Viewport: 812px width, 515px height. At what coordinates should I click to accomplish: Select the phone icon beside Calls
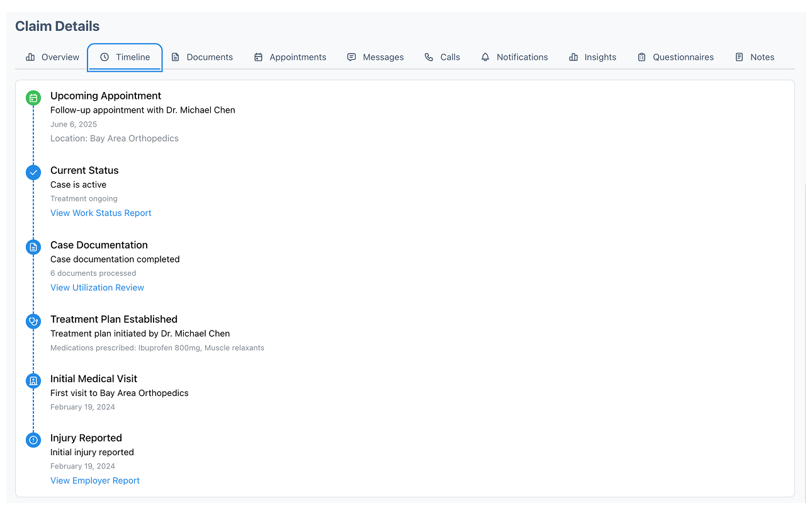click(429, 57)
